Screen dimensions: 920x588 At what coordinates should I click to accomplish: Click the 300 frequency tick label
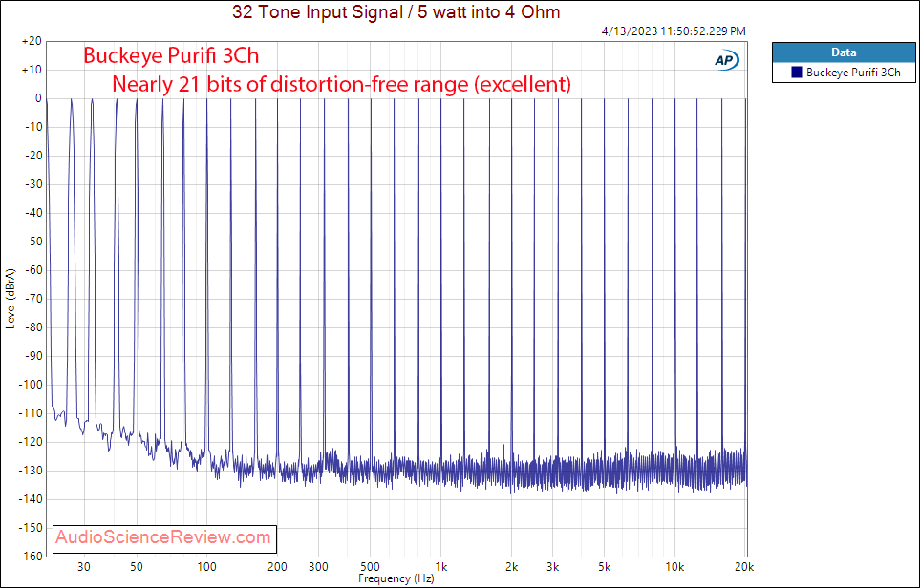(x=318, y=567)
